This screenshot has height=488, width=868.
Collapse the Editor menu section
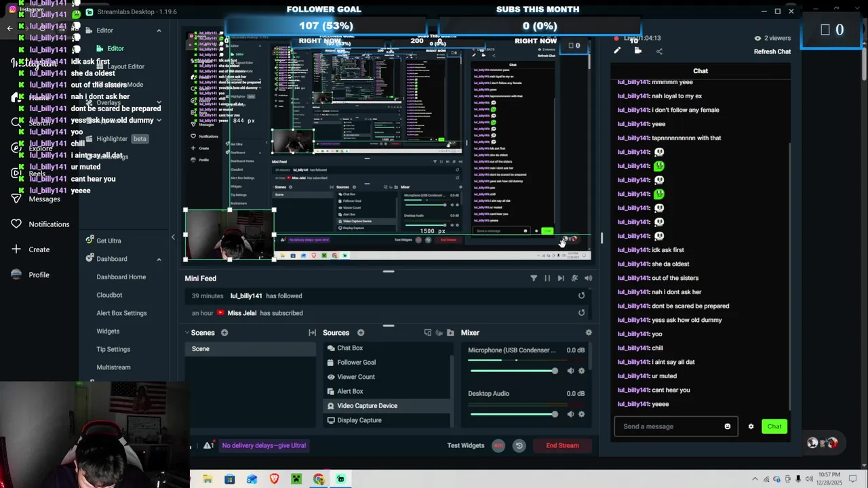coord(159,30)
